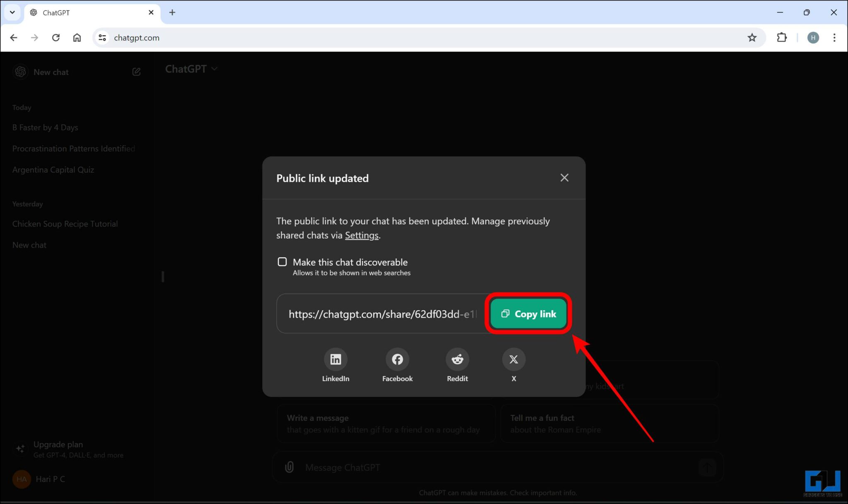The width and height of the screenshot is (848, 504).
Task: Open Settings via the dialog link
Action: [361, 235]
